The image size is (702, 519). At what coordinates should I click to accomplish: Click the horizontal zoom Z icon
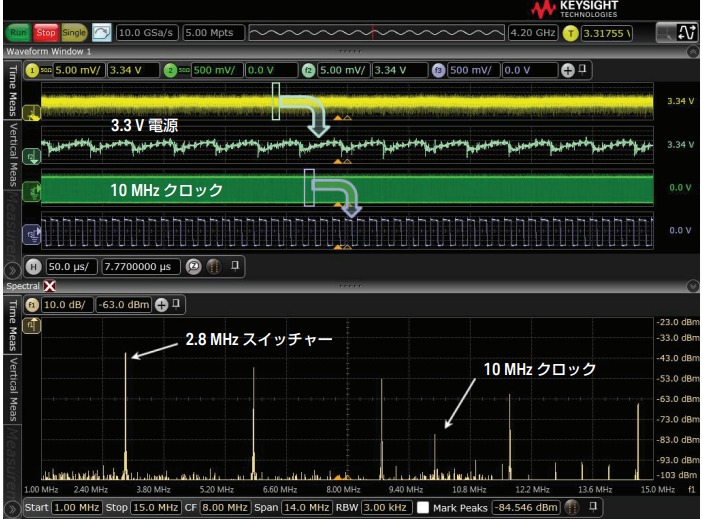[193, 267]
